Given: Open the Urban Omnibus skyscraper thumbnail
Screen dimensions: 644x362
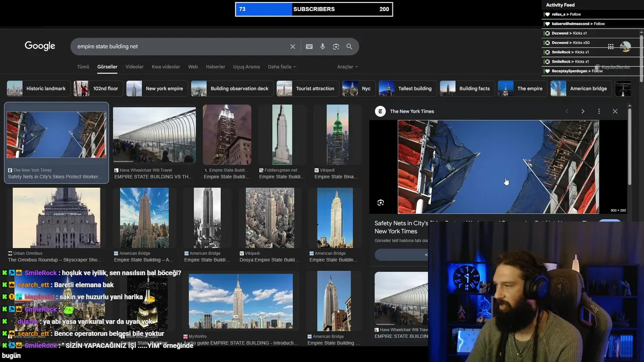Looking at the screenshot, I should 56,218.
